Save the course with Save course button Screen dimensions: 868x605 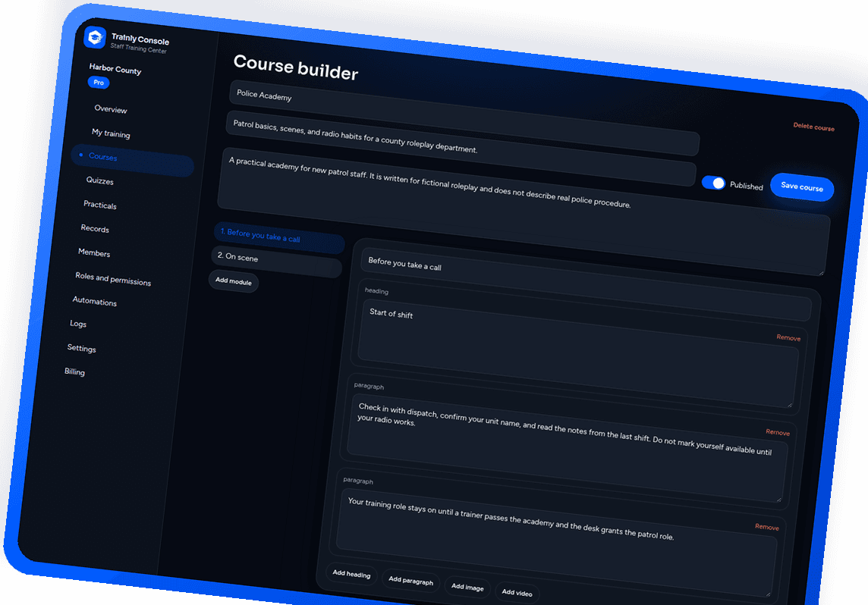click(801, 187)
